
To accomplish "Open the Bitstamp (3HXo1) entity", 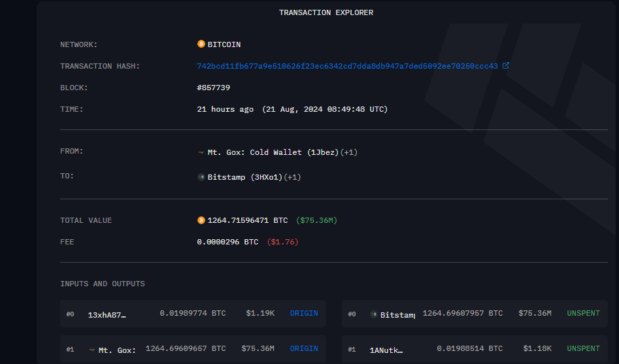I will click(x=244, y=177).
